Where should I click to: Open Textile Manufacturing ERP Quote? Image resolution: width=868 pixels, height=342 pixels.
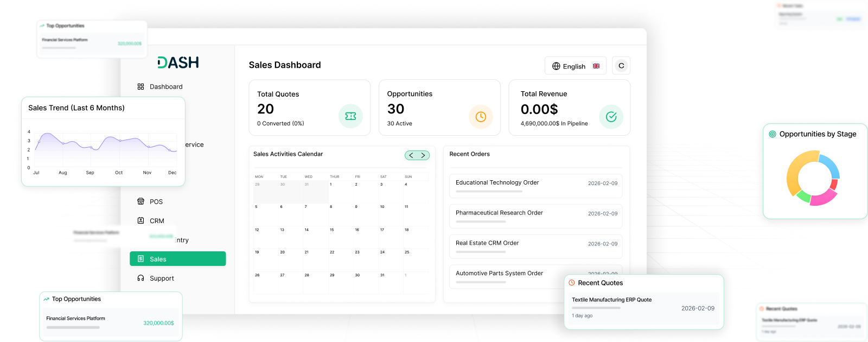644,308
